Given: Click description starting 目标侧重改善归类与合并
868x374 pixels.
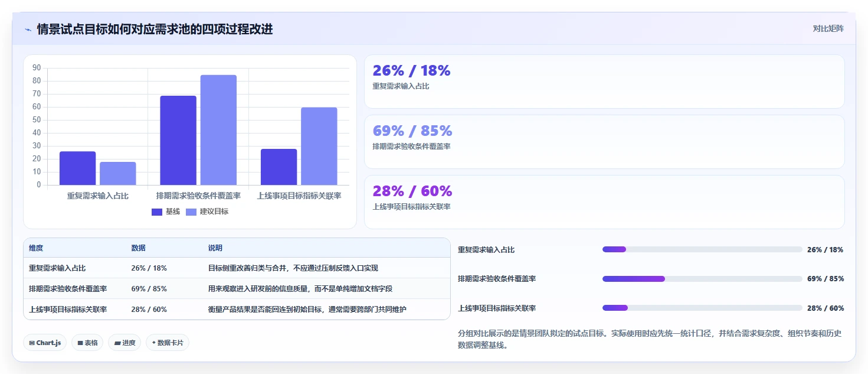Looking at the screenshot, I should coord(293,268).
